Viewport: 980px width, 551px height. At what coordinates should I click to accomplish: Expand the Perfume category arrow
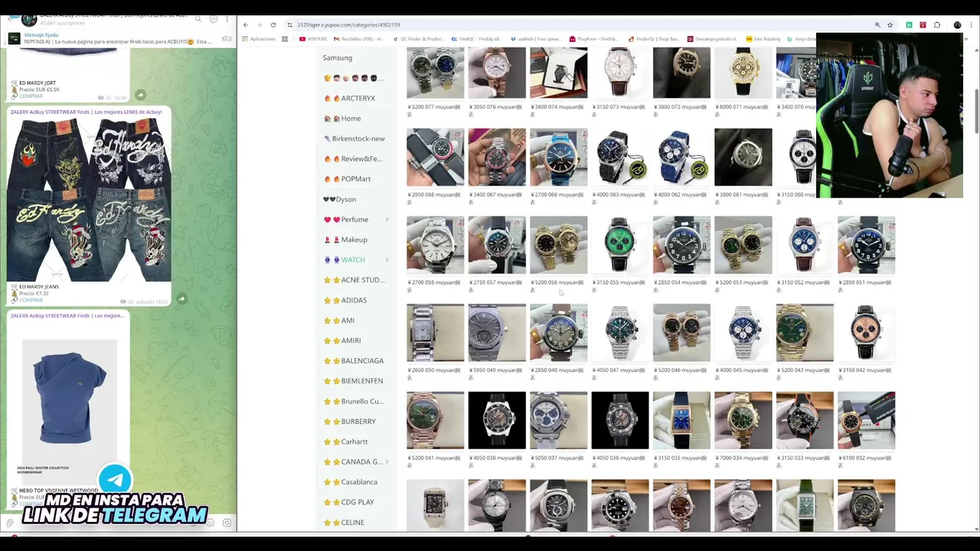coord(387,220)
